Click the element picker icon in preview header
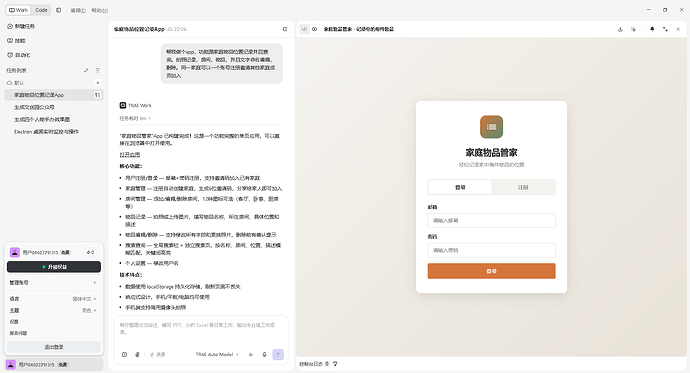Screen dimensions: 690x373 633,29
